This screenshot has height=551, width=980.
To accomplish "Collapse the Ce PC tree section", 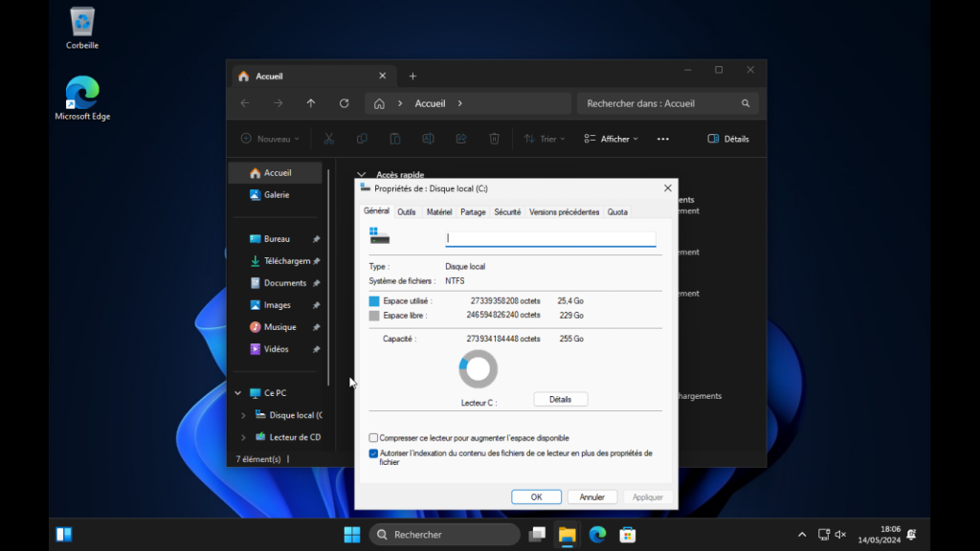I will pos(237,393).
